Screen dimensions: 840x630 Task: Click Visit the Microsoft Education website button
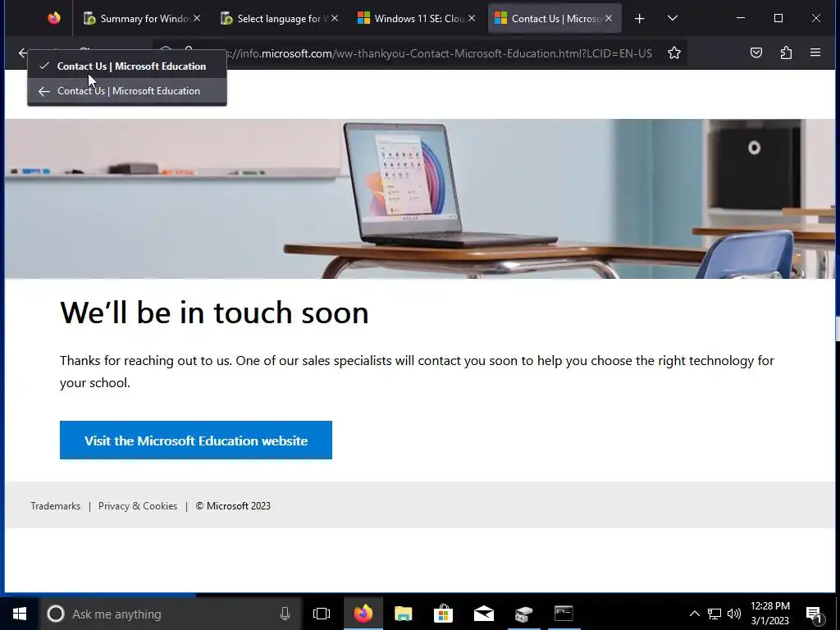click(196, 441)
